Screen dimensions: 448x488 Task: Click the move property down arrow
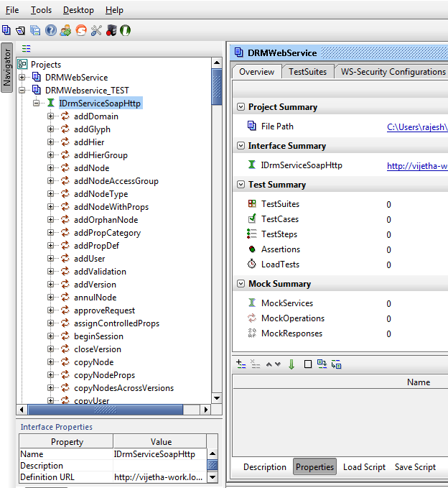coord(278,364)
